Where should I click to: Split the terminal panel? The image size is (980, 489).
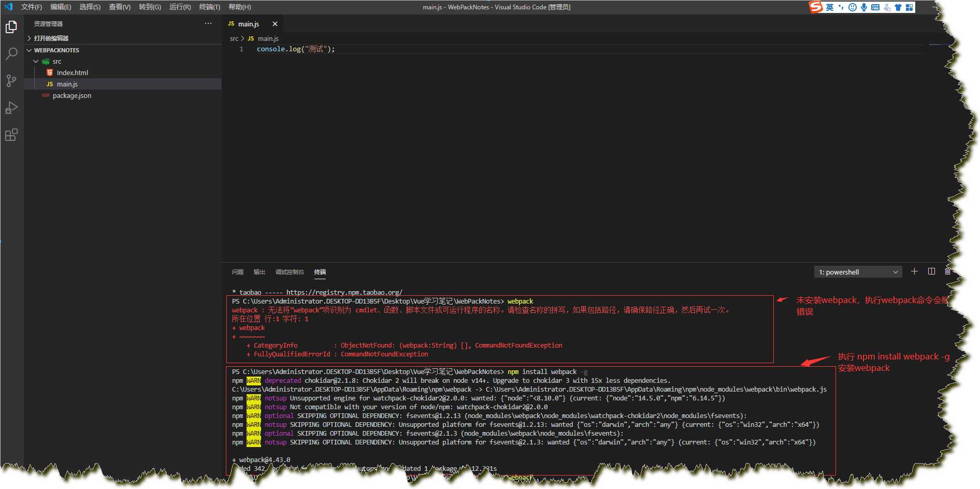click(931, 271)
